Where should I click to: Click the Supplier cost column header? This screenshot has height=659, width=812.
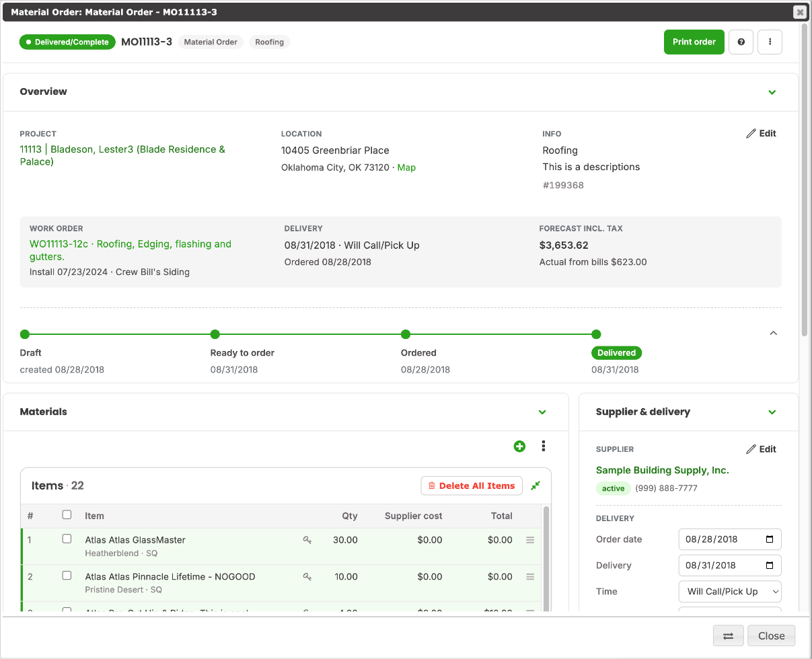[414, 516]
